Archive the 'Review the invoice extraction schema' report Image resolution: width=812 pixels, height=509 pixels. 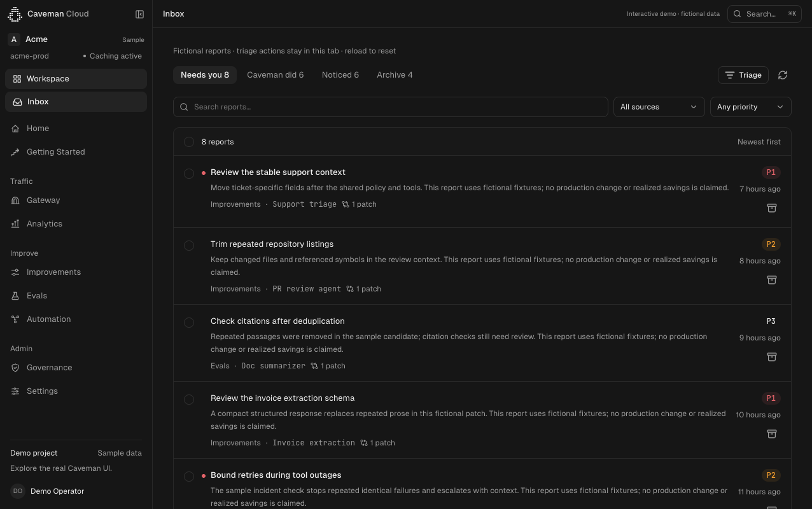click(x=772, y=434)
